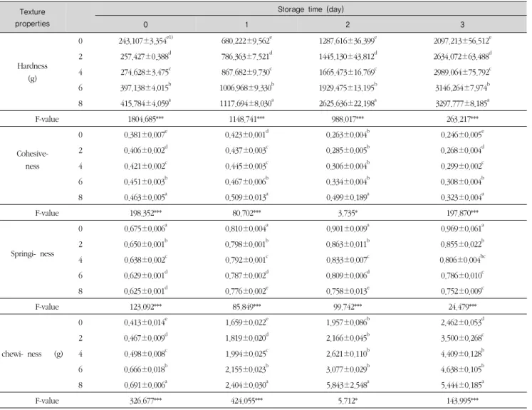The width and height of the screenshot is (532, 410).
Task: Click the cell 2.621±0.110
Action: 348,354
